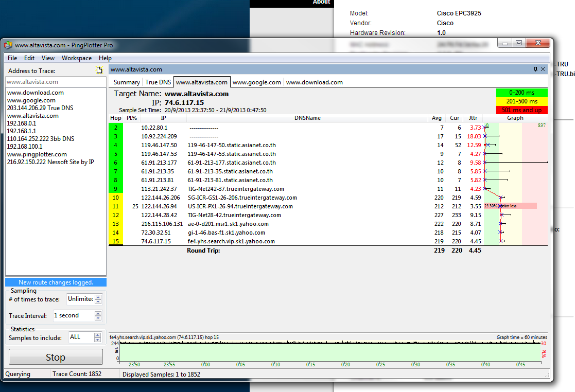
Task: Click the Graph time = 60 minutes label
Action: (x=522, y=337)
